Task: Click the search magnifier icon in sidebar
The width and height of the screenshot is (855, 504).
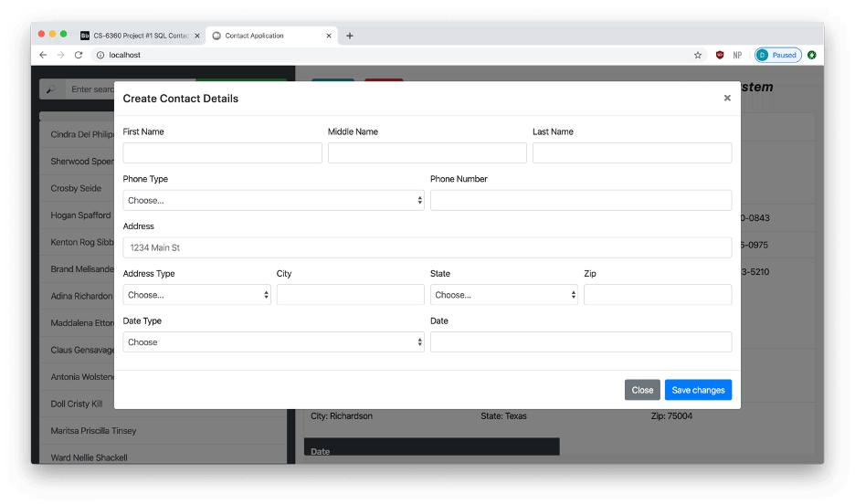Action: (51, 89)
